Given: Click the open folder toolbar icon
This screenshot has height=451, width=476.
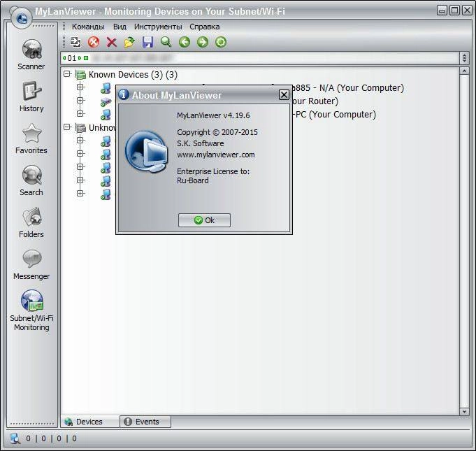Looking at the screenshot, I should coord(129,42).
